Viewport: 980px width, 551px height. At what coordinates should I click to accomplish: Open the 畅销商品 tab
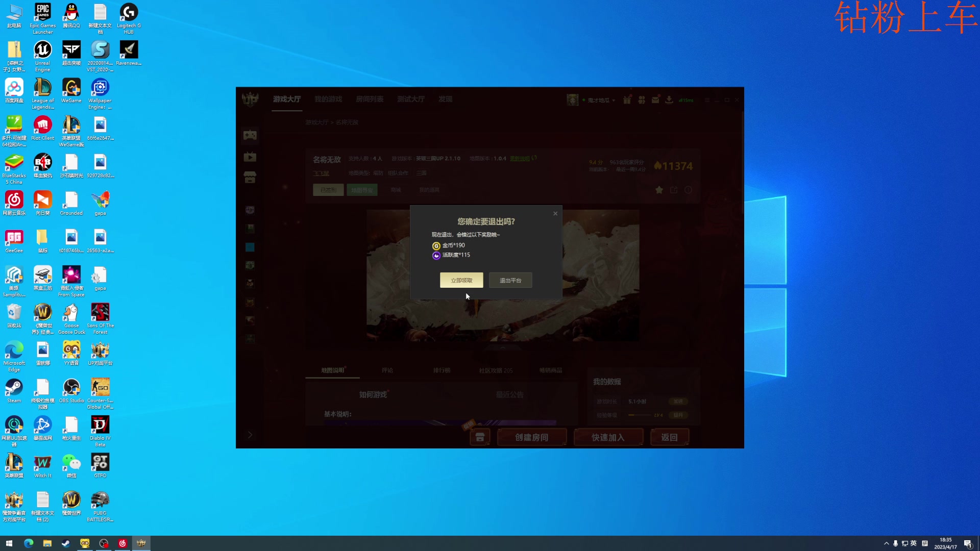tap(551, 370)
